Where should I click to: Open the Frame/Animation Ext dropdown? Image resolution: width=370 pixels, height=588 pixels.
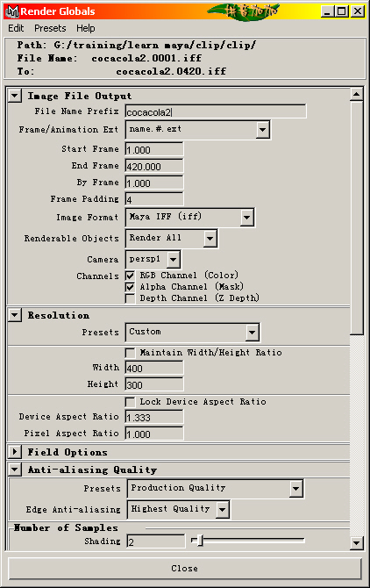pyautogui.click(x=263, y=130)
